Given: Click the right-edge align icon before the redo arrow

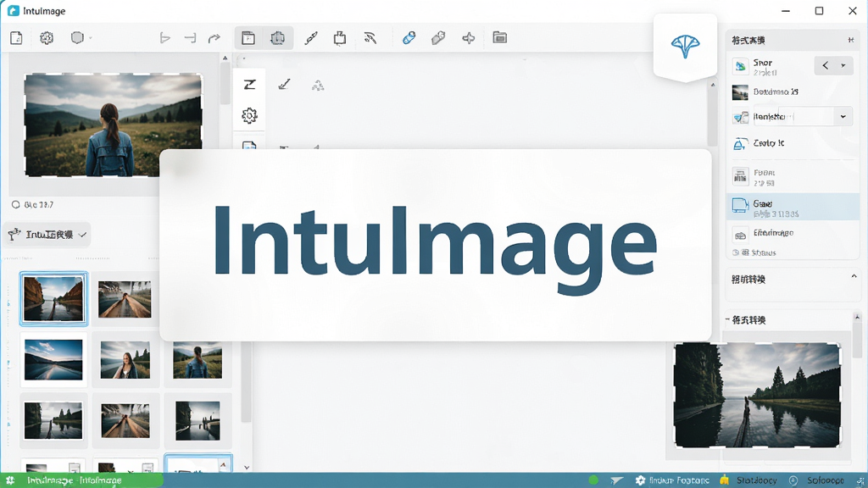Looking at the screenshot, I should click(190, 37).
